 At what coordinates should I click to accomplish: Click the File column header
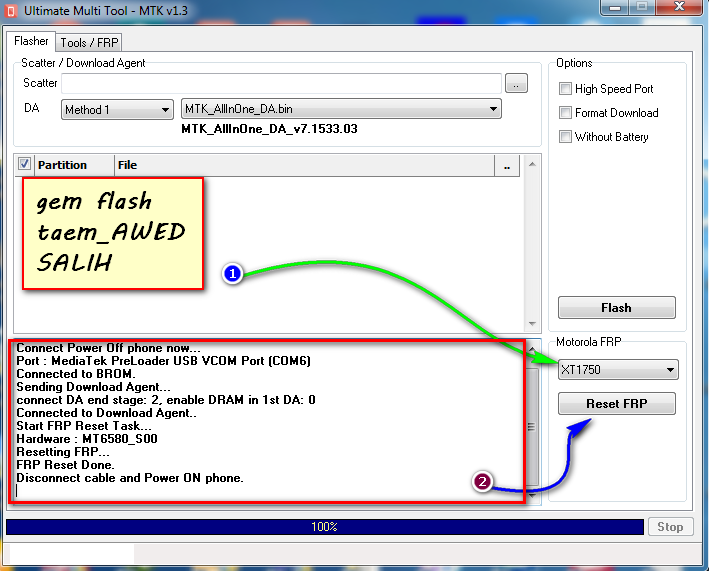pyautogui.click(x=304, y=165)
